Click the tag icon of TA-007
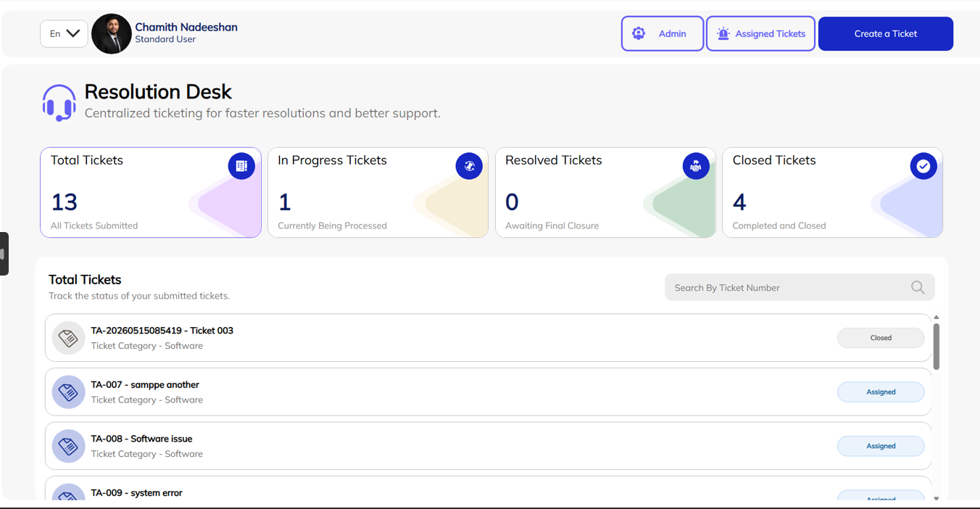The height and width of the screenshot is (509, 980). click(x=68, y=392)
